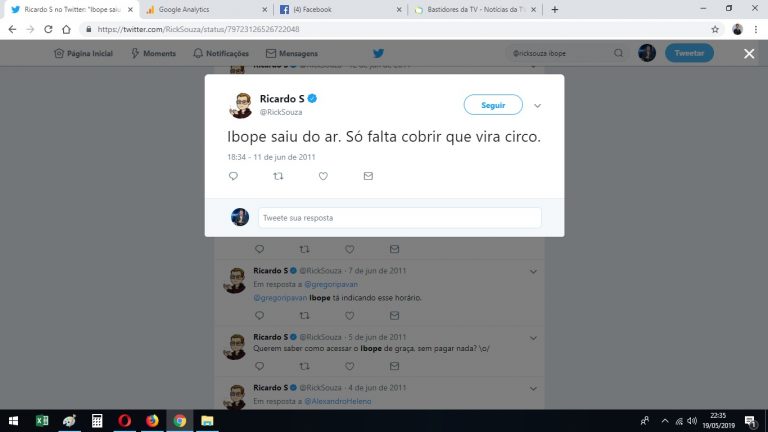Viewport: 768px width, 432px height.
Task: Follow Ricardo S with the Seguir button
Action: (x=493, y=105)
